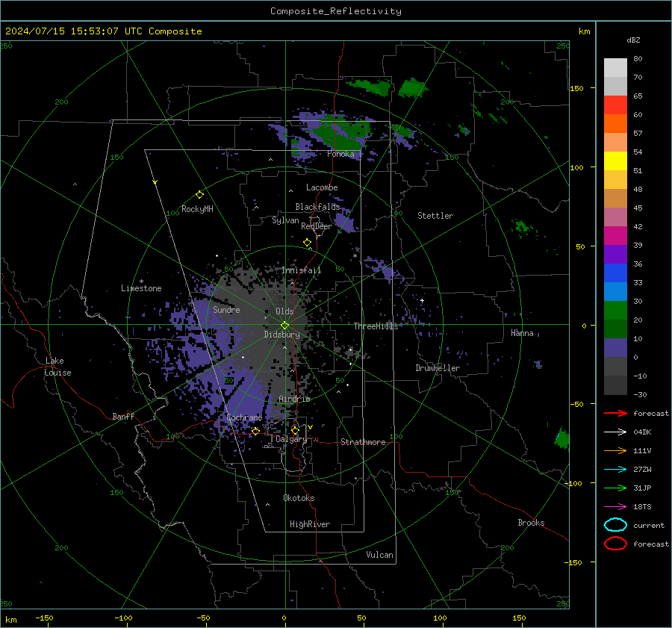Select the bright green swatch below 30 dBZ
The height and width of the screenshot is (628, 672).
click(x=615, y=311)
